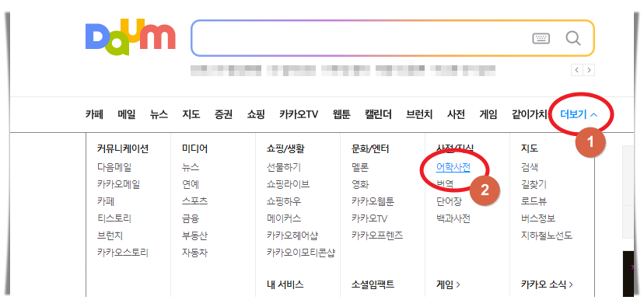Image resolution: width=644 pixels, height=307 pixels.
Task: Open 메이커스 link
Action: (284, 218)
